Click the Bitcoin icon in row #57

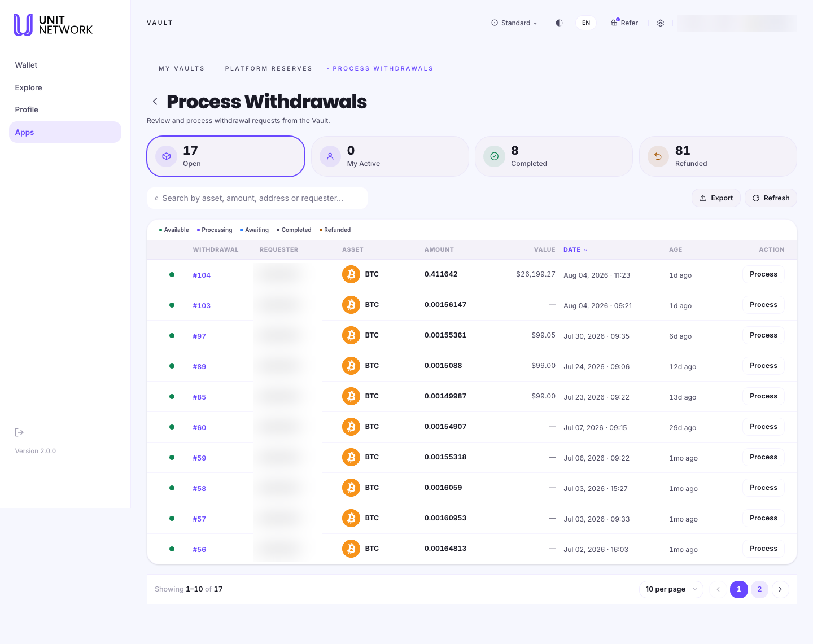[351, 518]
